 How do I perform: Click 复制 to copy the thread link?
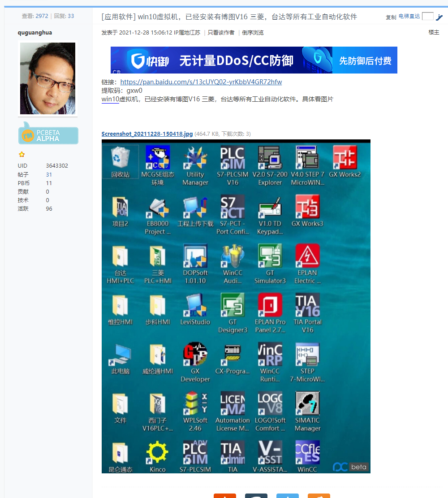391,17
